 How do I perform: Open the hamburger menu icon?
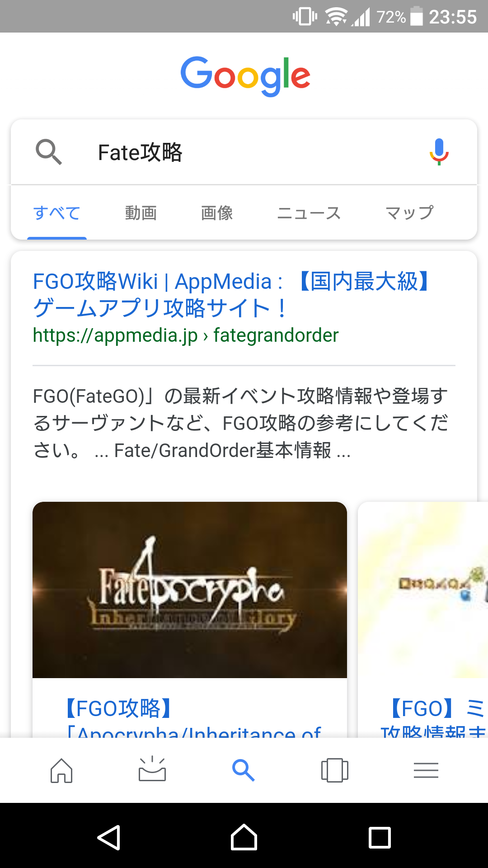click(x=426, y=770)
